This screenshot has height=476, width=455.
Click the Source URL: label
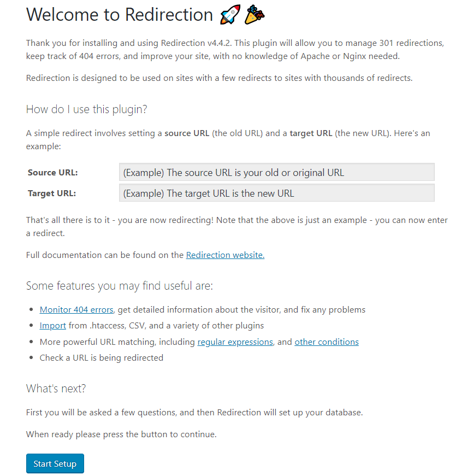(53, 173)
